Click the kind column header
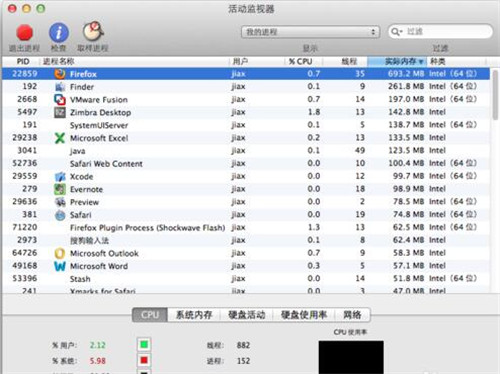This screenshot has height=374, width=500. point(456,61)
